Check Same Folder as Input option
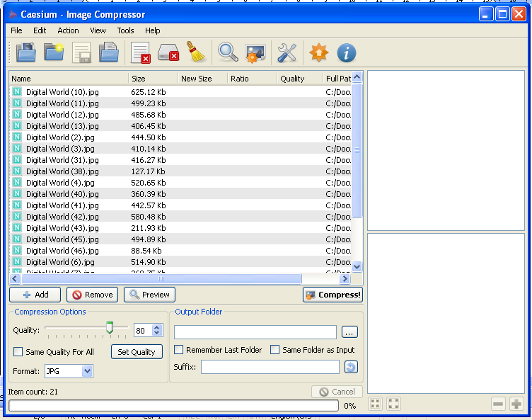This screenshot has height=420, width=532. click(x=274, y=350)
